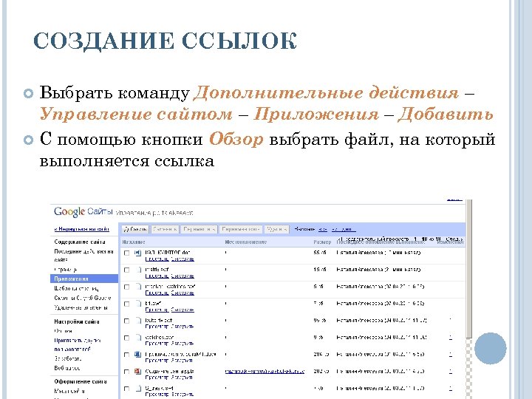Screen dimensions: 532x399
Task: Click Загрузить link under the 15 Кб file
Action: (183, 276)
